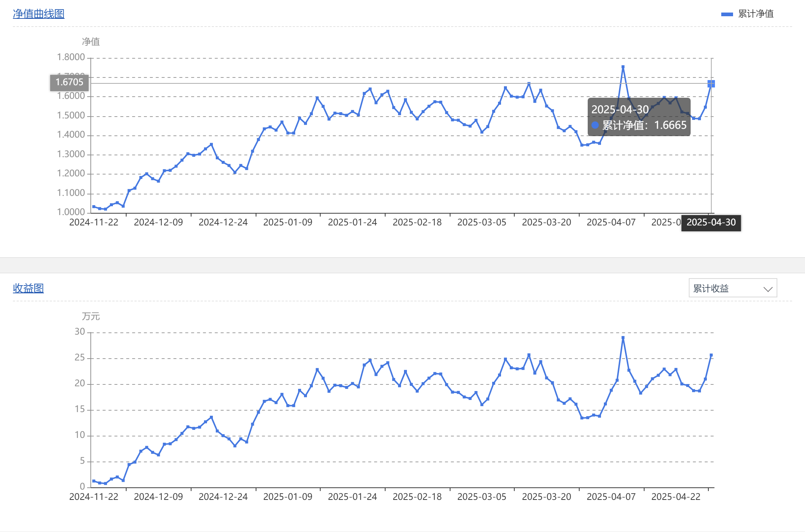Click the 收益图 heading link
This screenshot has width=805, height=532.
(28, 288)
